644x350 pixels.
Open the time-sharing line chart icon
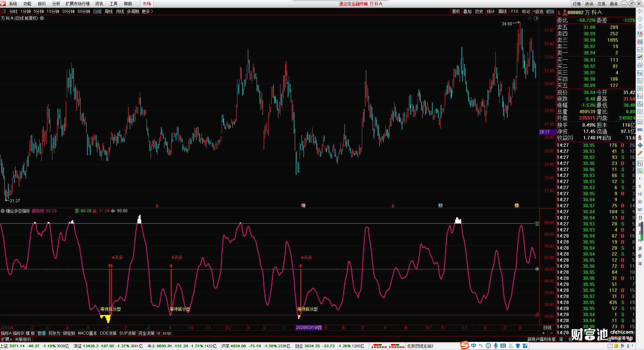[x=640, y=50]
